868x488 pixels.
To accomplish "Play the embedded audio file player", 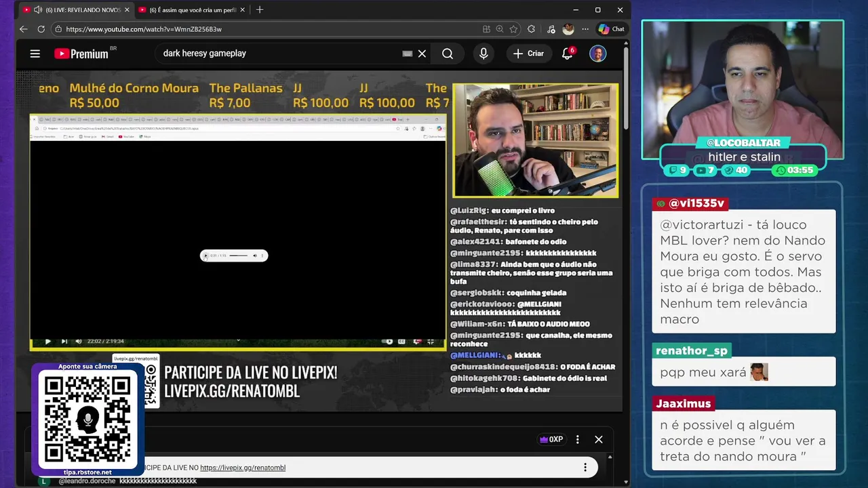I will tap(205, 256).
